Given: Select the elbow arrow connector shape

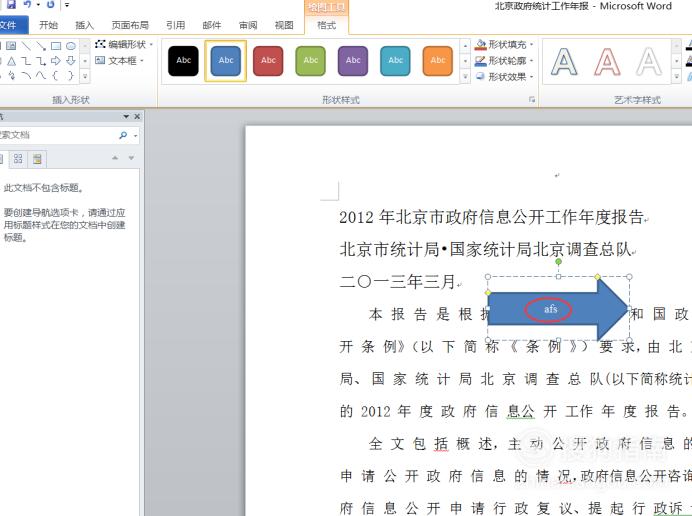Looking at the screenshot, I should click(41, 61).
